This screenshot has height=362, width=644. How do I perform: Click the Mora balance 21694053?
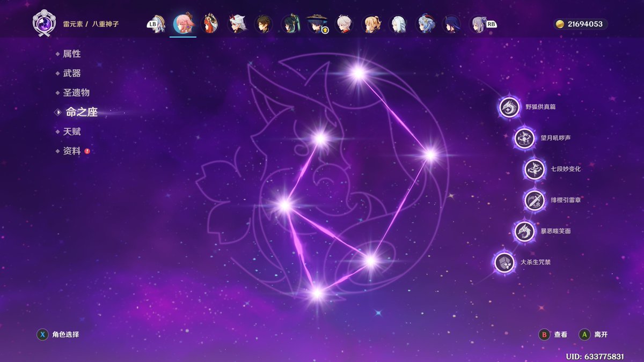(585, 24)
